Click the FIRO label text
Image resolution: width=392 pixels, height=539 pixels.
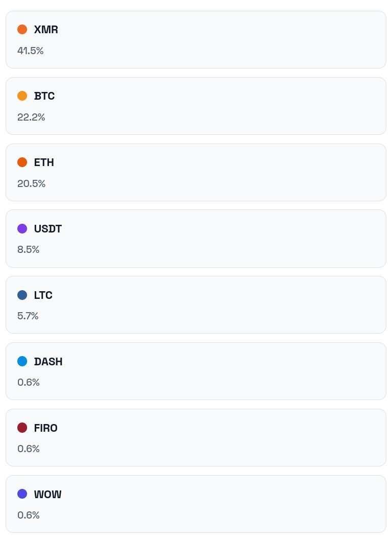click(46, 428)
